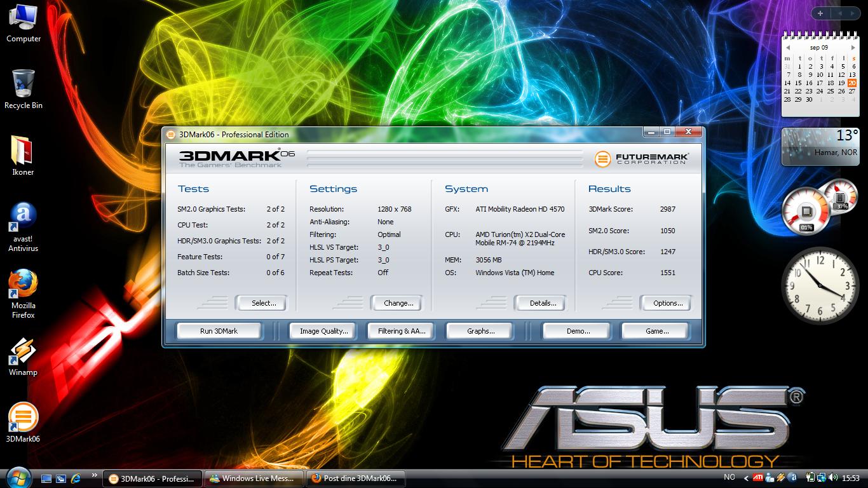This screenshot has width=868, height=488.
Task: Click Switch between windows quick launch icon
Action: click(61, 478)
